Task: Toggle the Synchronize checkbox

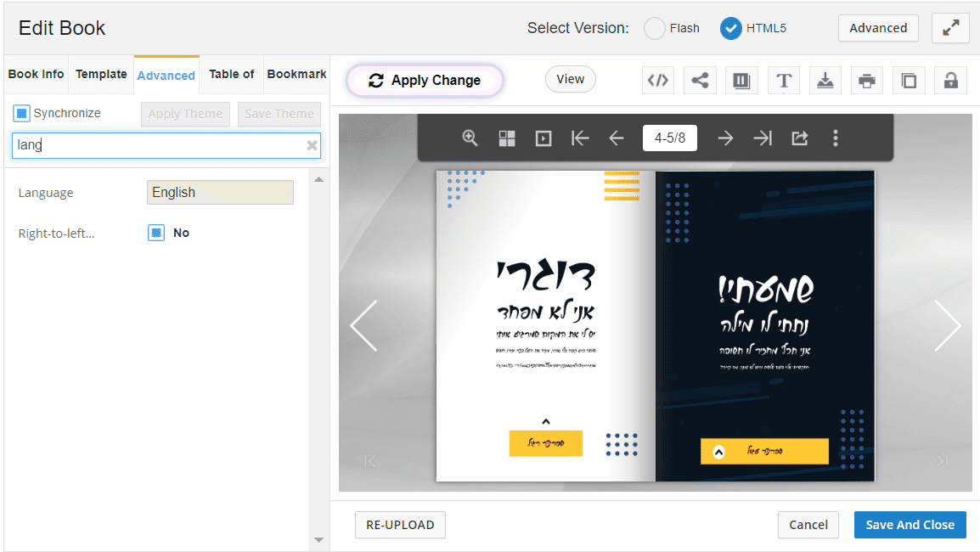Action: click(21, 113)
